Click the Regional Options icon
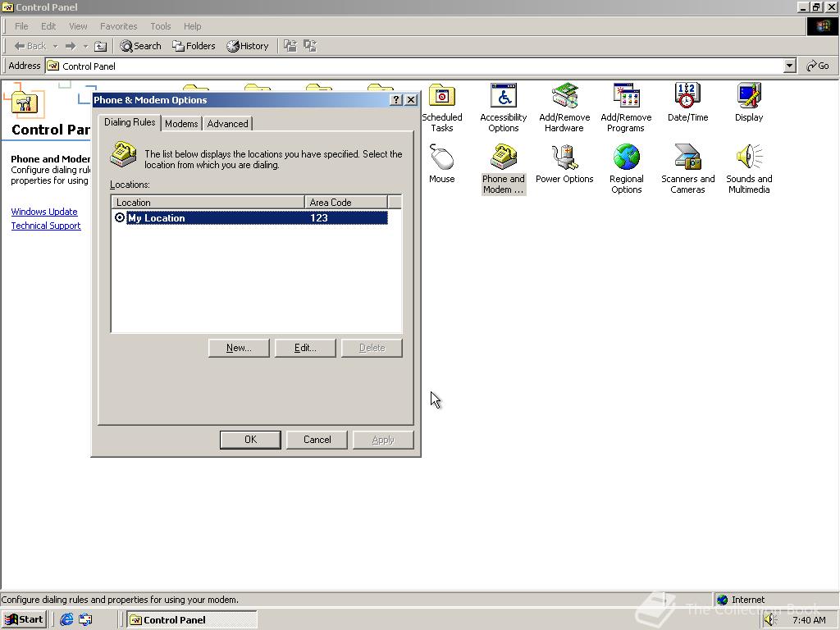This screenshot has height=630, width=840. (x=626, y=169)
